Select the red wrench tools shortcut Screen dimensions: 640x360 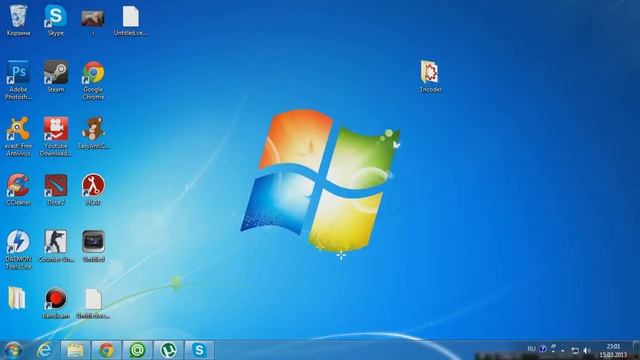(x=93, y=189)
